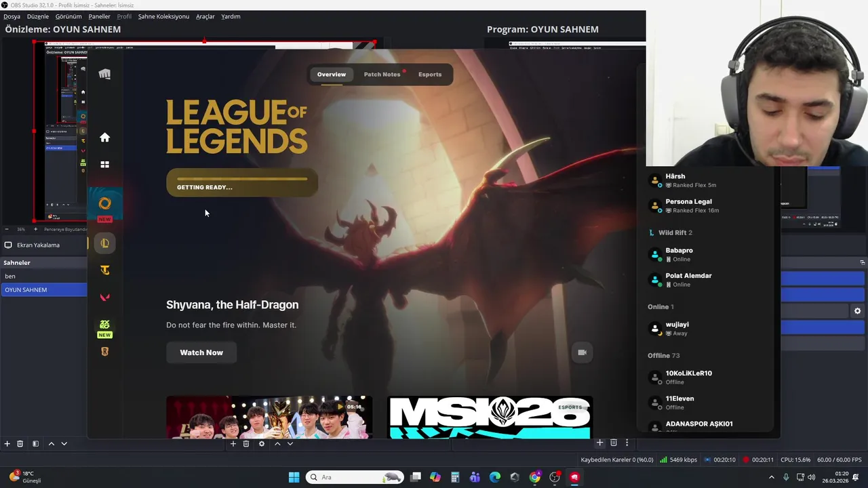Select the League of Legends sidebar icon
The image size is (868, 488).
coord(104,243)
